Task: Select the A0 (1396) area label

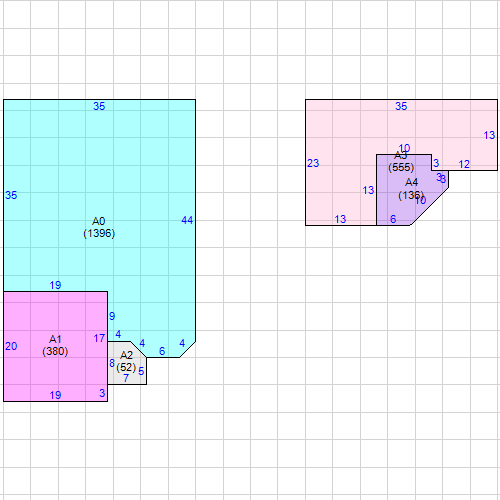Action: click(99, 227)
